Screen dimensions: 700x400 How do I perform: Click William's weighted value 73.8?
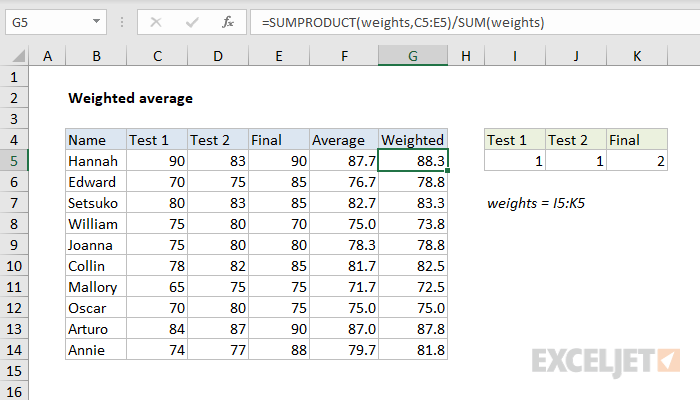tap(413, 224)
